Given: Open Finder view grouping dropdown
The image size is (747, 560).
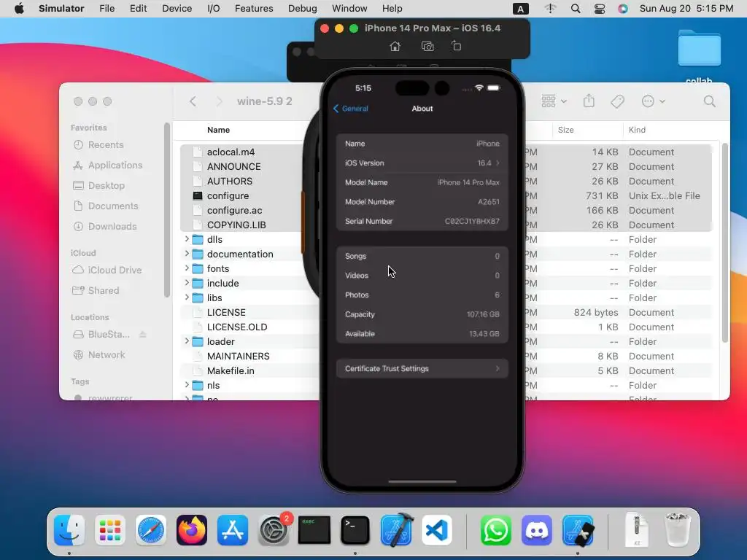Looking at the screenshot, I should pyautogui.click(x=554, y=101).
